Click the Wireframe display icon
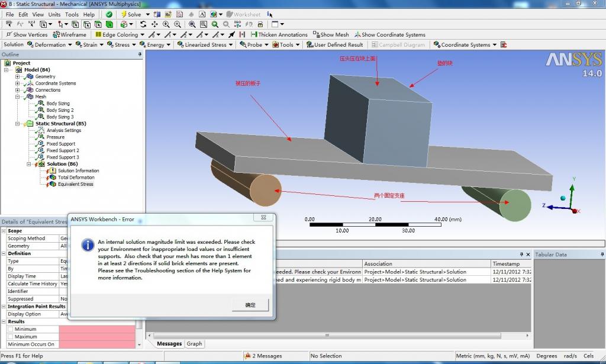Viewport: 606px width, 364px height. tap(70, 34)
